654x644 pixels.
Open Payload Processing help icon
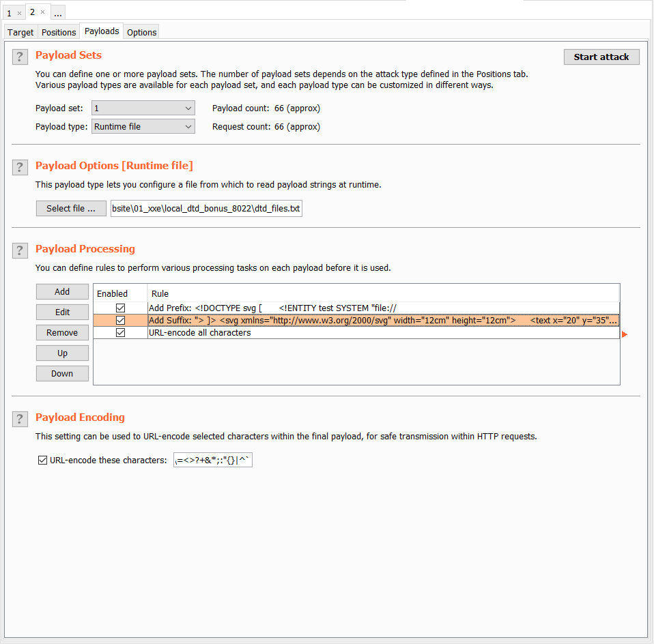point(20,250)
